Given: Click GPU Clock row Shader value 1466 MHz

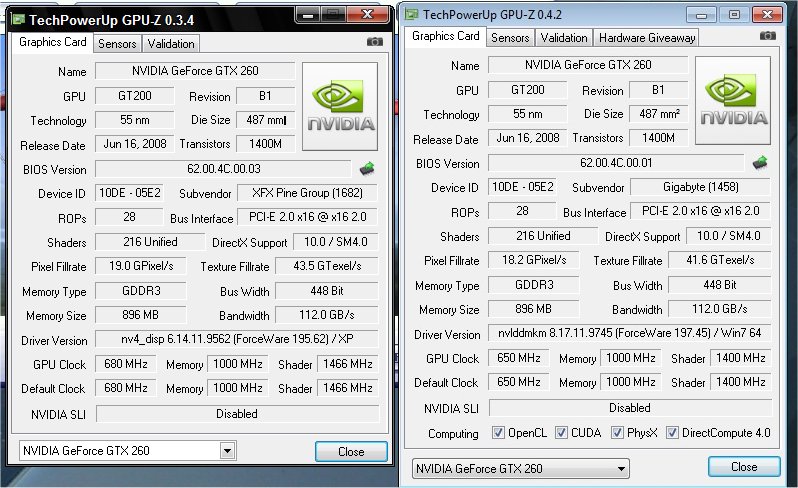Looking at the screenshot, I should click(x=348, y=364).
